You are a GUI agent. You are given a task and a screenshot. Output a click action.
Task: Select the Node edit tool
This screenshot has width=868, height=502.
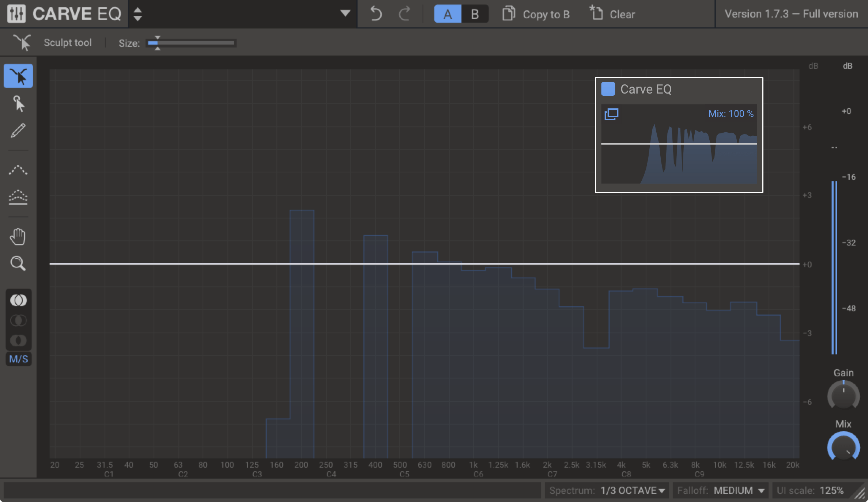[x=18, y=104]
